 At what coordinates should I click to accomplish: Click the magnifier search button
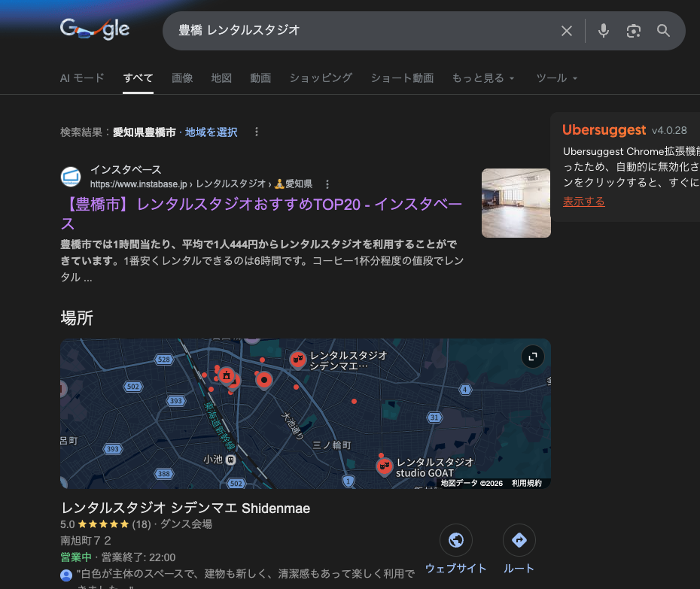[663, 31]
